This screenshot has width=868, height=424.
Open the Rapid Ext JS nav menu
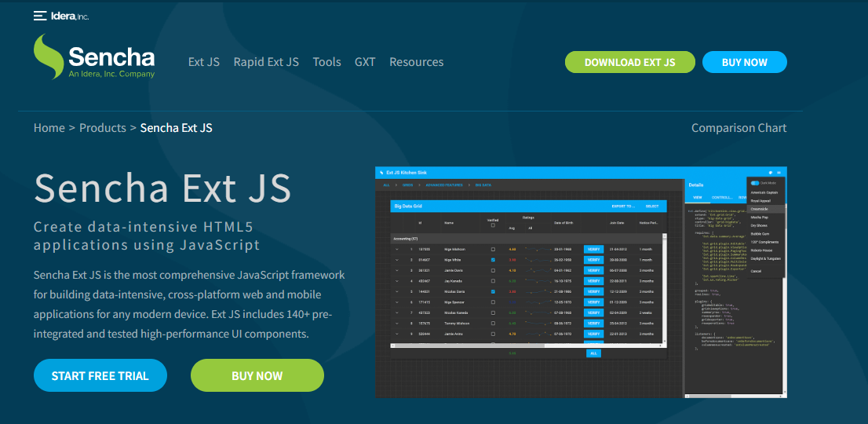(266, 62)
